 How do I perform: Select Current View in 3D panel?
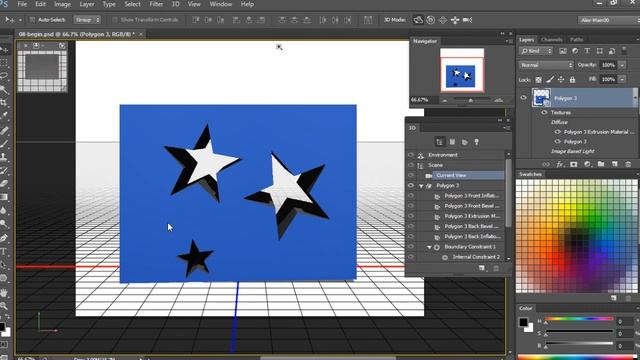(x=468, y=175)
